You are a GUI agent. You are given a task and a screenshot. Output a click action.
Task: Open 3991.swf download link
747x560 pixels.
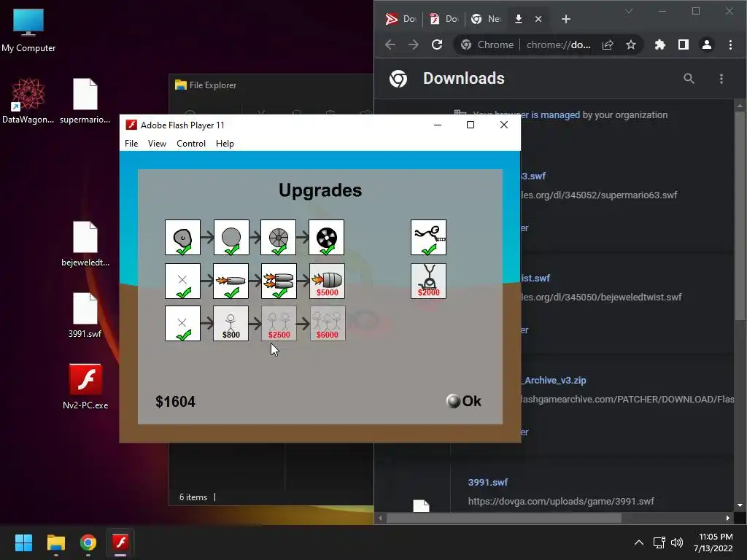tap(488, 482)
